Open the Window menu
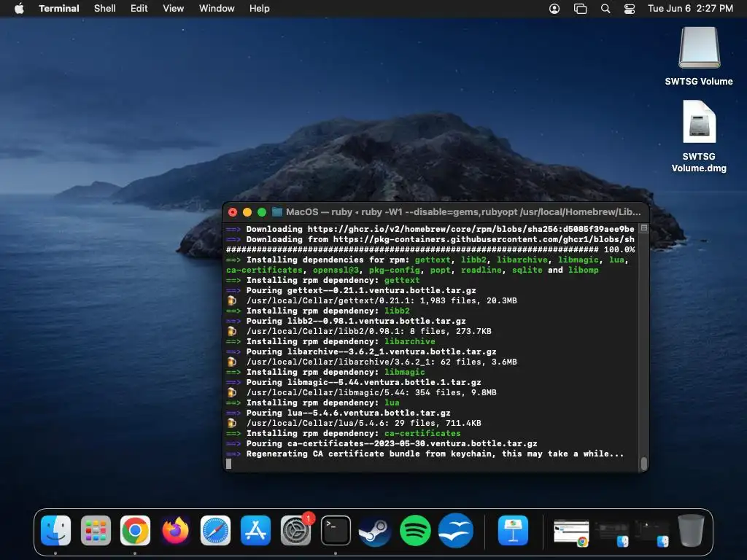 click(x=216, y=9)
